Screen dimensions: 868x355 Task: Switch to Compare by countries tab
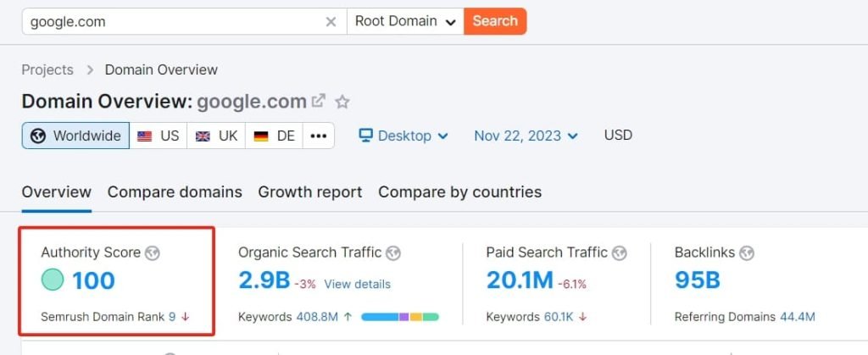(460, 192)
